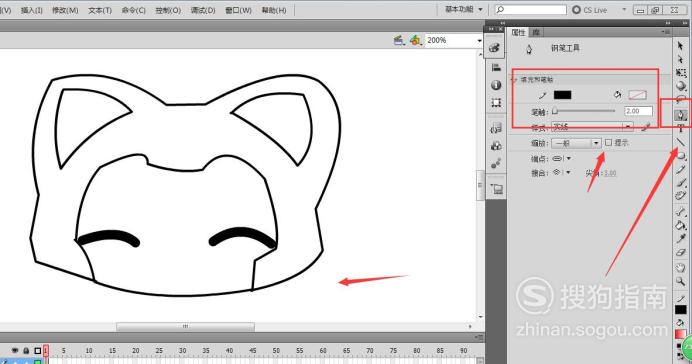Open the stroke style 实线 dropdown
The image size is (692, 364).
[x=592, y=127]
